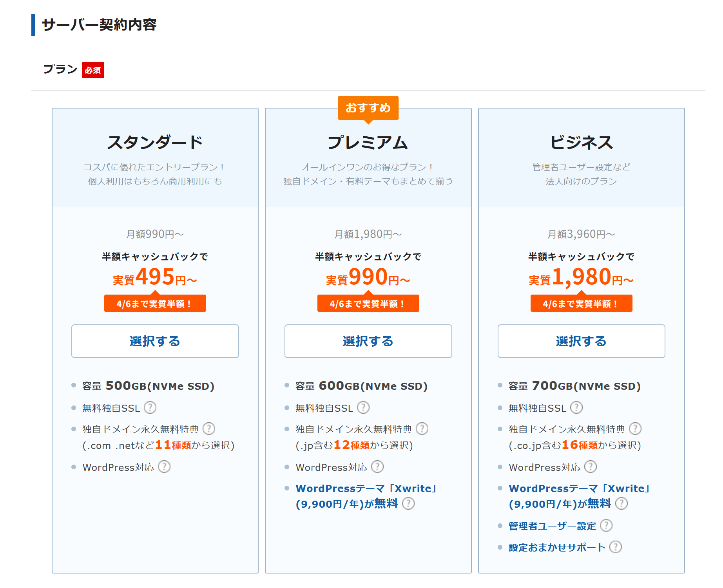The width and height of the screenshot is (723, 588).
Task: Click the おすすめ badge
Action: coord(368,108)
